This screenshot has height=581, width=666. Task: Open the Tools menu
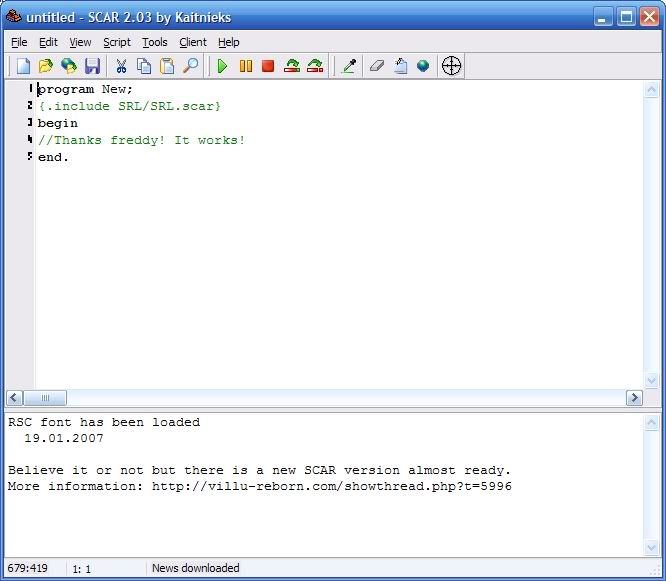(154, 42)
